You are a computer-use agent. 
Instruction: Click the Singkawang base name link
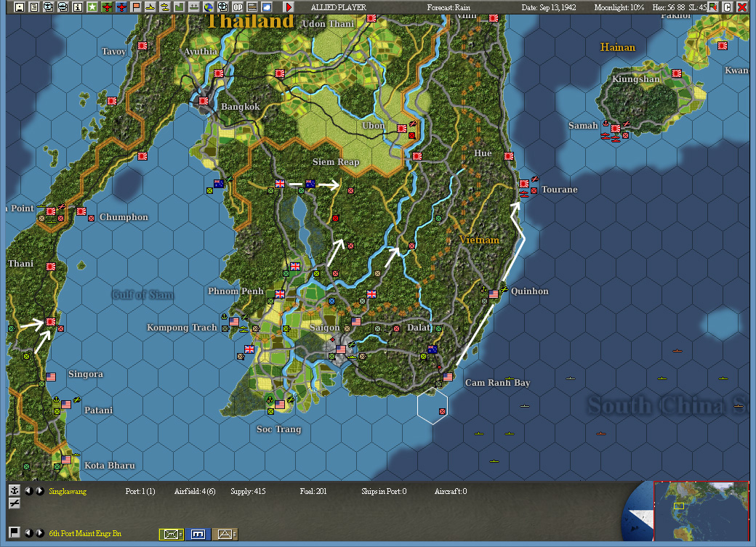[x=68, y=491]
